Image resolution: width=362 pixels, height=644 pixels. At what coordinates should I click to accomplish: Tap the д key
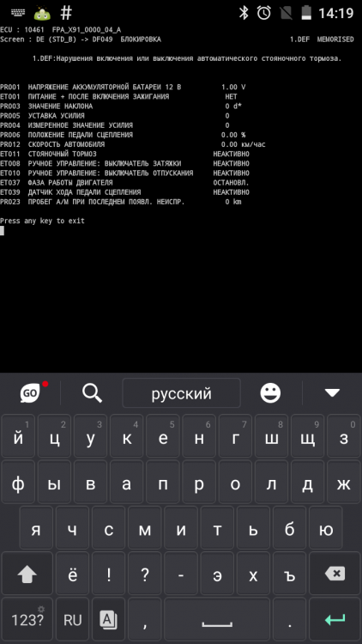tap(307, 483)
